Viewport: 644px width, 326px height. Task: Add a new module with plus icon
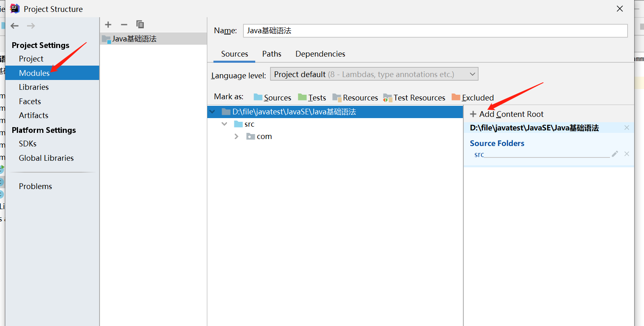pyautogui.click(x=108, y=25)
